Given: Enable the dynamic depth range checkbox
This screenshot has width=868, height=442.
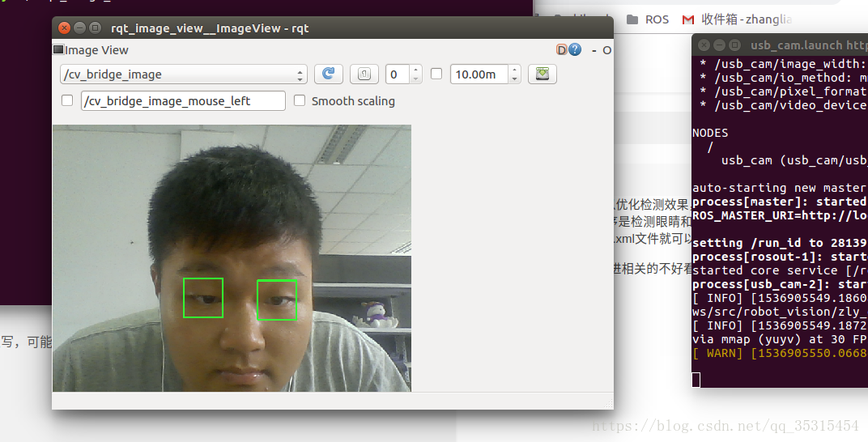Looking at the screenshot, I should [x=436, y=74].
